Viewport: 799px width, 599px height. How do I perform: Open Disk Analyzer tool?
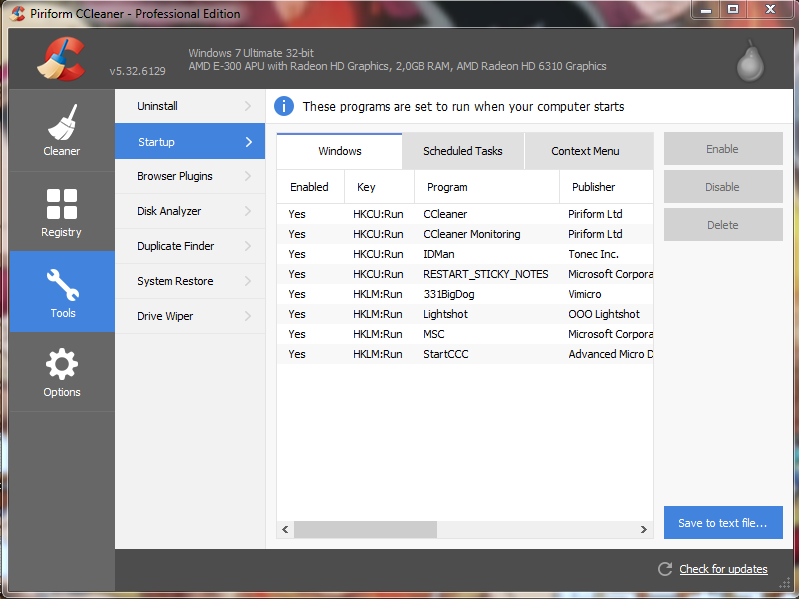[190, 211]
